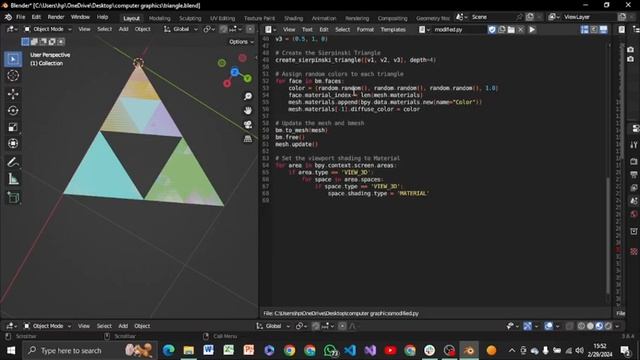The width and height of the screenshot is (640, 360).
Task: Open Global orientation dropdown in upper viewport
Action: (180, 29)
